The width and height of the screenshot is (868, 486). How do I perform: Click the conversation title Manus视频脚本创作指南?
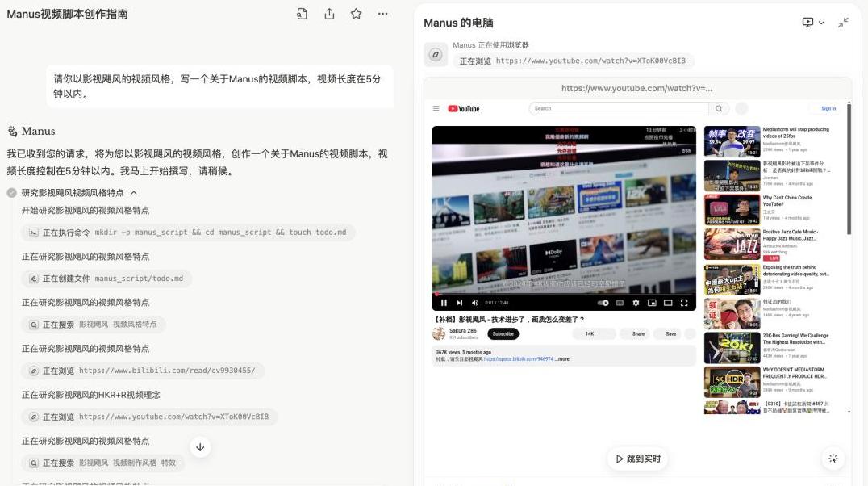(68, 14)
